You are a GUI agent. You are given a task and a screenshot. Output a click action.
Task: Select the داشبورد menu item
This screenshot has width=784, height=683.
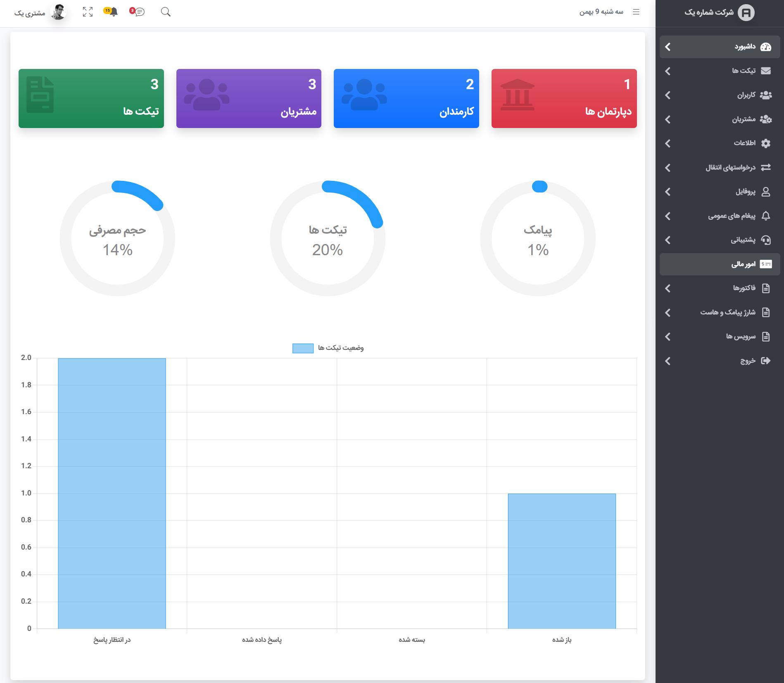(x=720, y=47)
